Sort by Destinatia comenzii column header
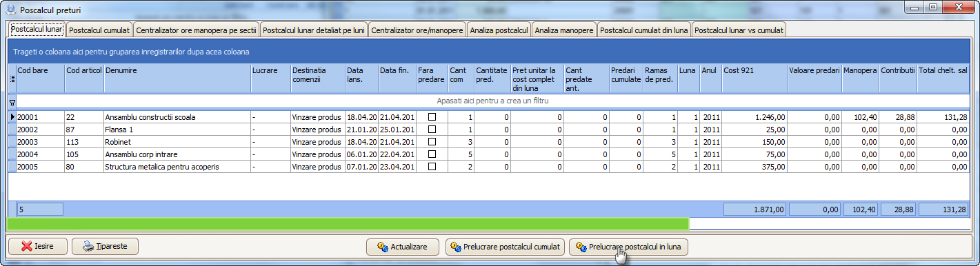The width and height of the screenshot is (980, 266). pyautogui.click(x=317, y=79)
